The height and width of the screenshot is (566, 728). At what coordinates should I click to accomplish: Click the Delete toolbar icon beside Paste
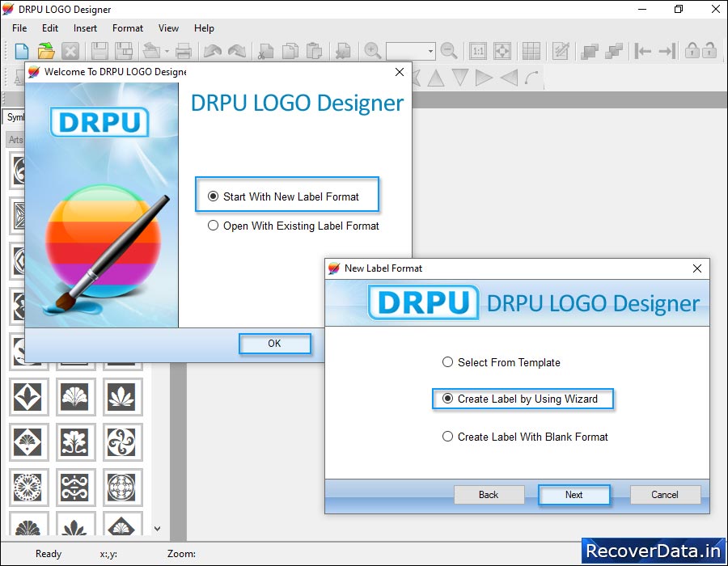coord(343,51)
